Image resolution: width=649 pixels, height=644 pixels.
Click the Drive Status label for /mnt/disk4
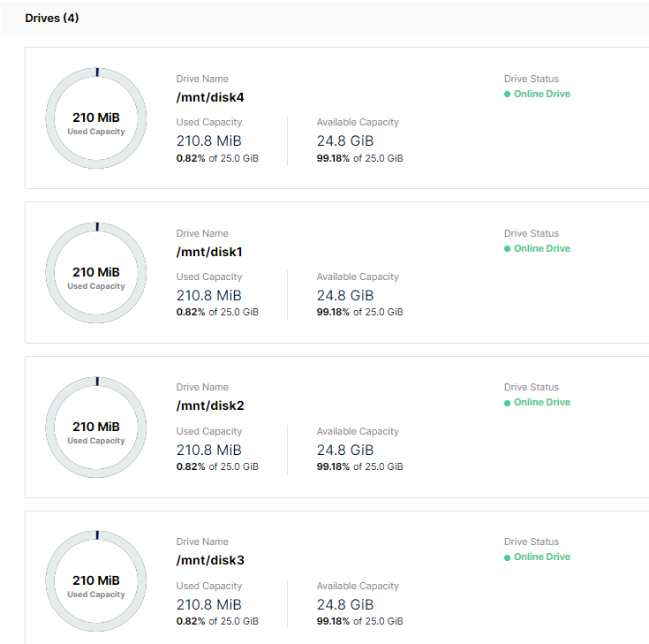coord(531,79)
